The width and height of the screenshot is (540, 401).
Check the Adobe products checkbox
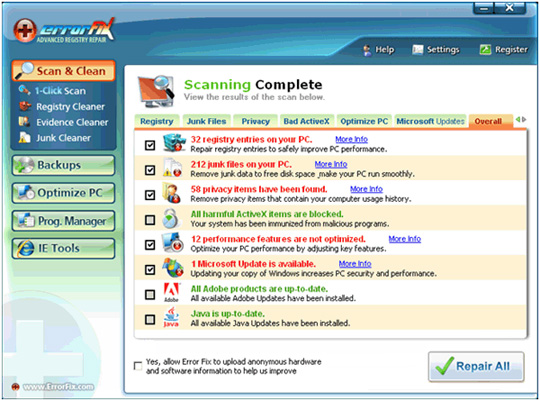[150, 295]
